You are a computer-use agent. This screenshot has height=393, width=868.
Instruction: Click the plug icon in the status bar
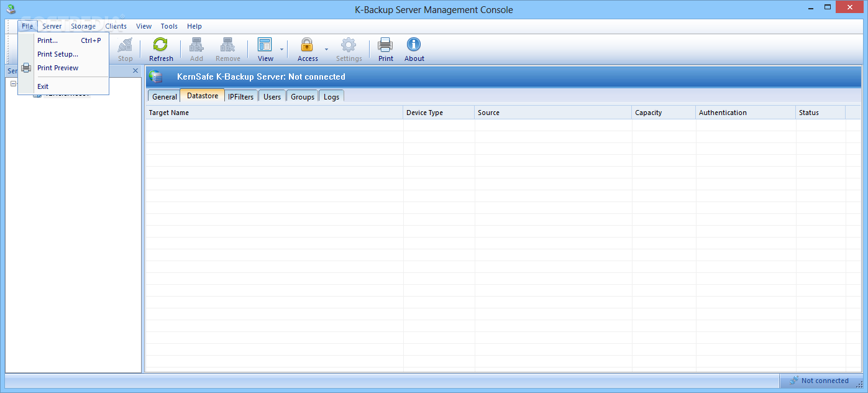point(793,381)
